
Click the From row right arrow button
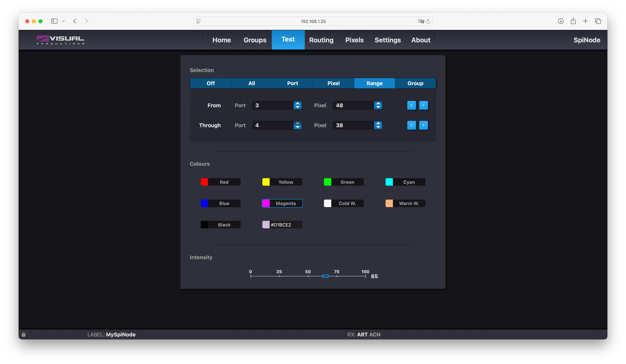tap(423, 105)
